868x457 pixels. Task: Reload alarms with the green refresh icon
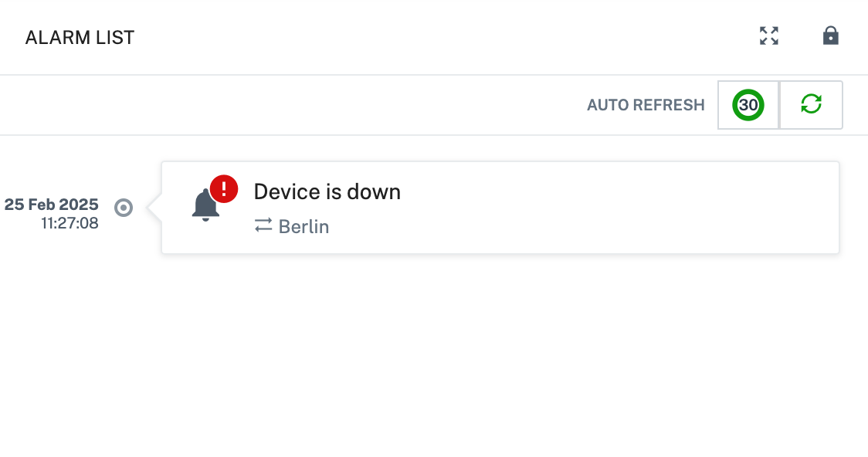(x=811, y=104)
